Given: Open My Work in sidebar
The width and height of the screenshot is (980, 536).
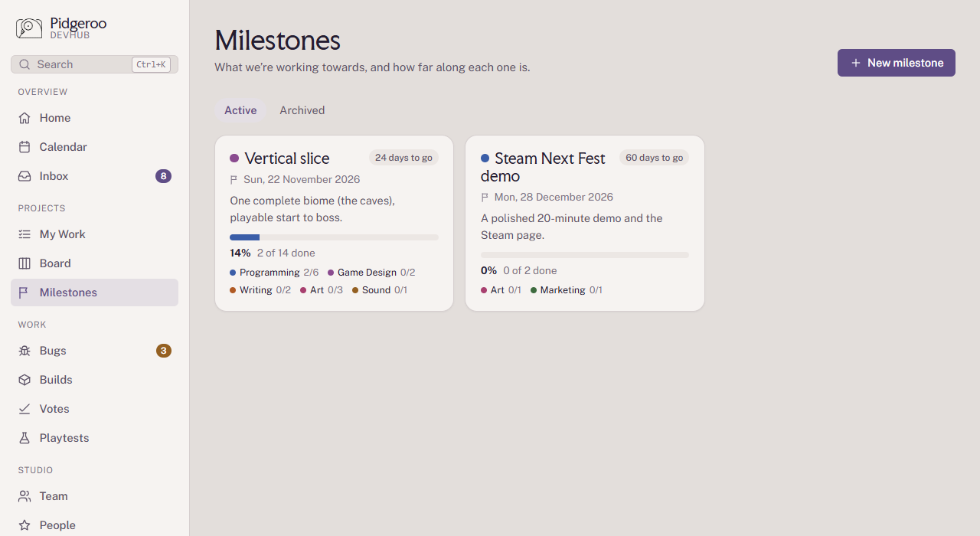Looking at the screenshot, I should [x=94, y=234].
